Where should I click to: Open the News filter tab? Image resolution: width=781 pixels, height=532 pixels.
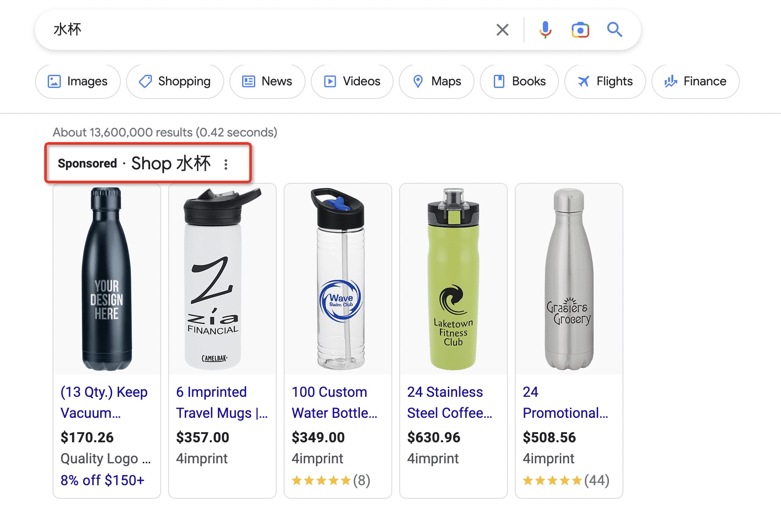[267, 81]
